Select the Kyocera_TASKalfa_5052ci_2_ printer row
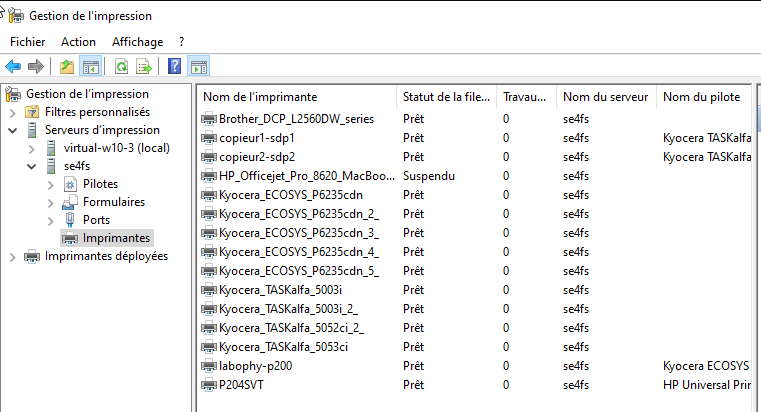 pyautogui.click(x=476, y=328)
